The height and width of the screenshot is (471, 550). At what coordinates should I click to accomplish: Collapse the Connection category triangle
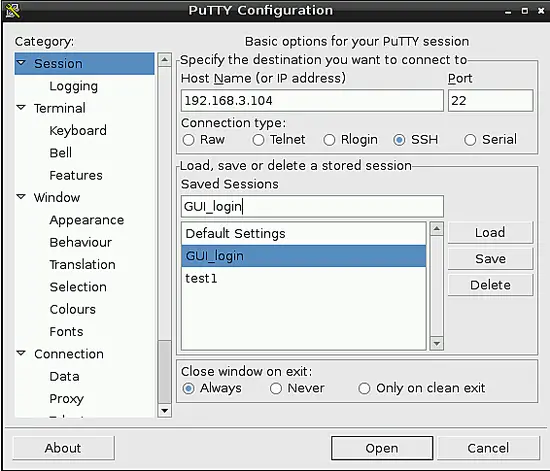point(21,353)
